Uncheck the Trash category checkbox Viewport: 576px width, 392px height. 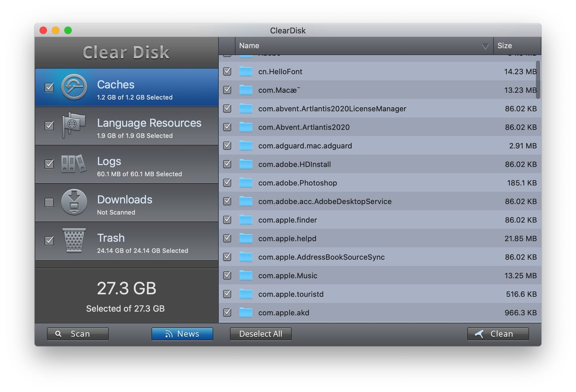coord(49,241)
